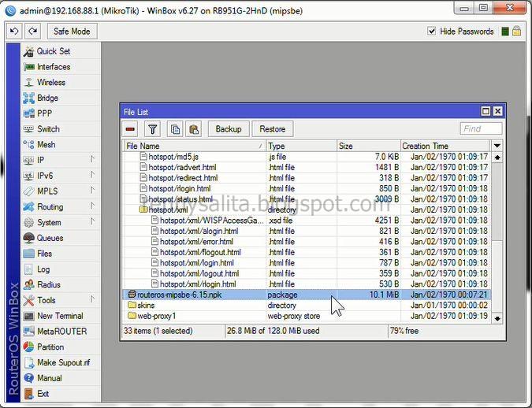This screenshot has width=532, height=408.
Task: Click the Copy icon in File List
Action: pos(175,129)
